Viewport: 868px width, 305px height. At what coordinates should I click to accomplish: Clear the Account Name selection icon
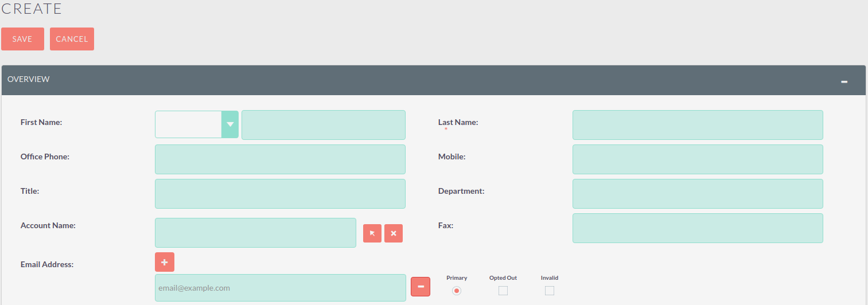click(x=394, y=233)
